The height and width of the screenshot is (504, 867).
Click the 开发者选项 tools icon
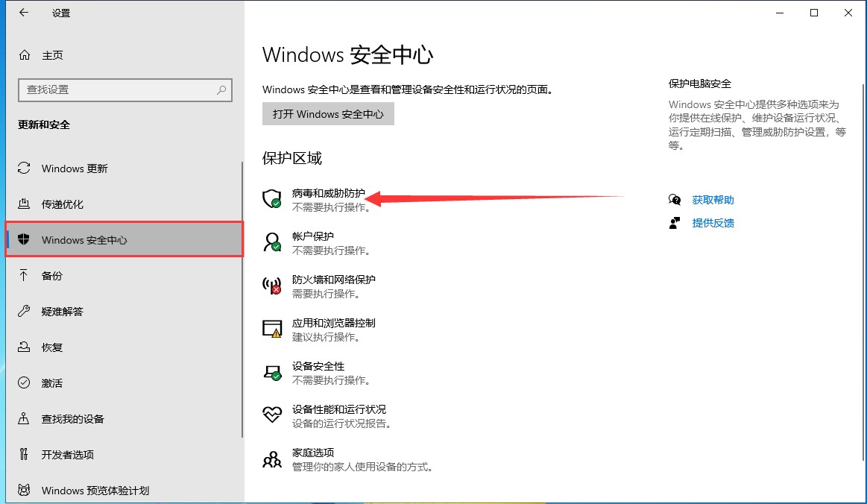24,454
